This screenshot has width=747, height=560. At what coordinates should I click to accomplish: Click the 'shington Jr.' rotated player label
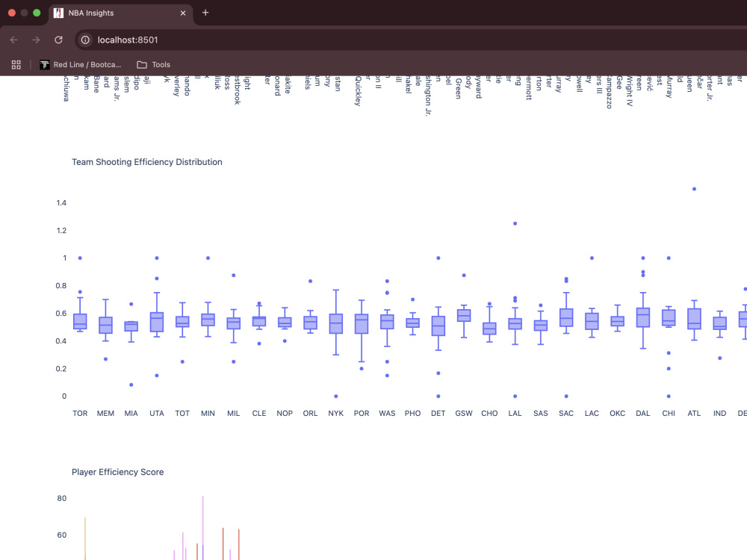click(x=428, y=96)
